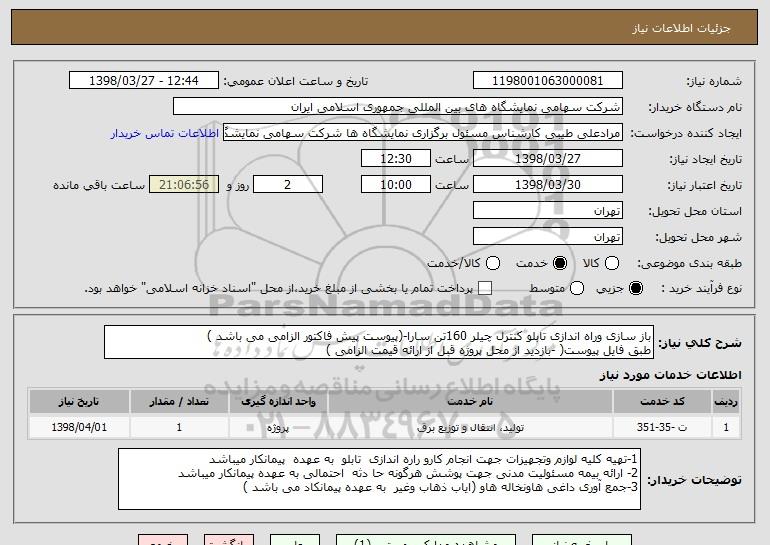Click the استان محل تحویل field تهران
This screenshot has width=770, height=545.
548,211
